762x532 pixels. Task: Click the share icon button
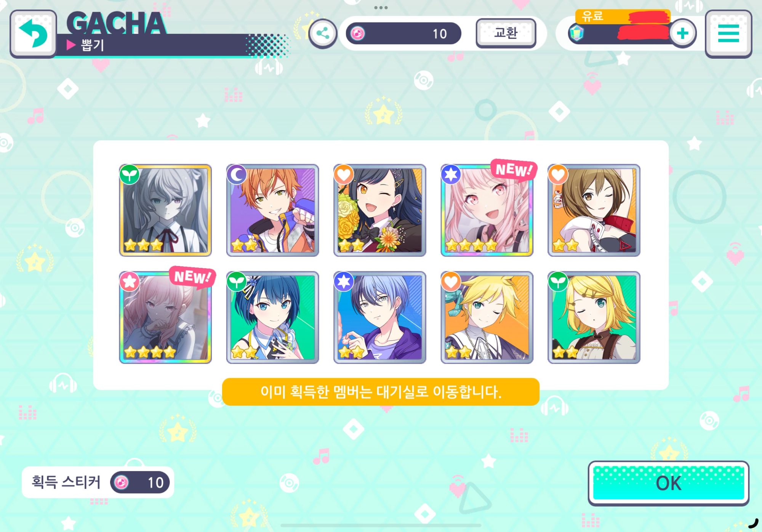[323, 34]
